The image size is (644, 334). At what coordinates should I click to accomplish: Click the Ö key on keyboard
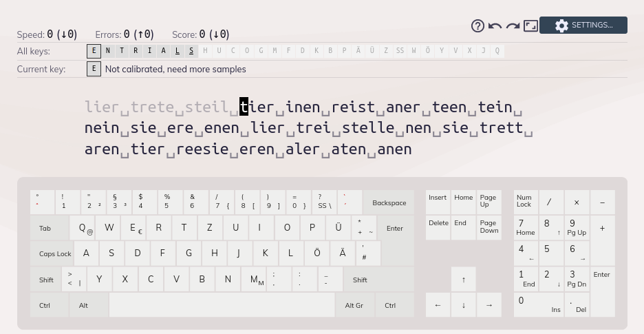coord(316,253)
